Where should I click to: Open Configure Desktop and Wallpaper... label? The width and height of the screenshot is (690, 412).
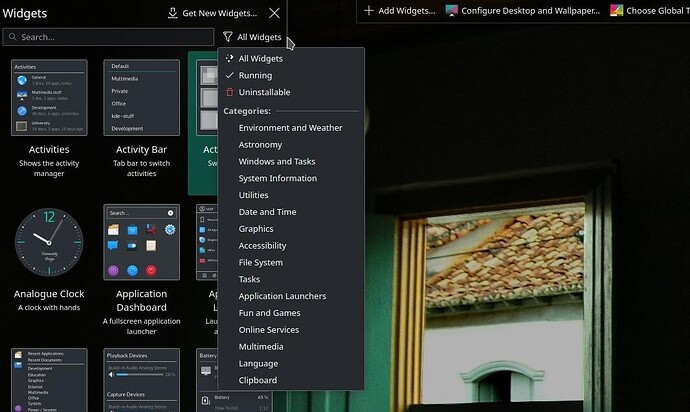(x=530, y=11)
